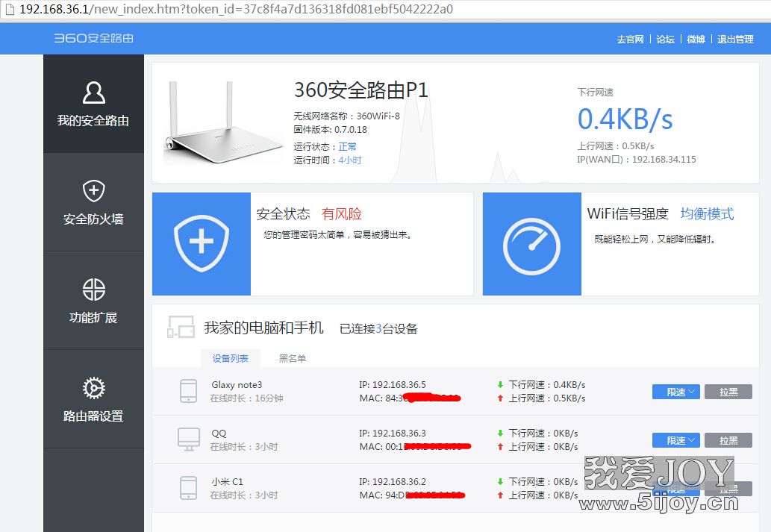Click the 固件版本: 0.7.0.18 text
This screenshot has height=532, width=771.
point(331,129)
